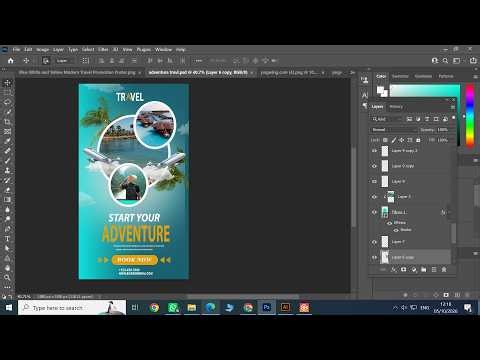Pick a color in the teal color field

pyautogui.click(x=425, y=91)
